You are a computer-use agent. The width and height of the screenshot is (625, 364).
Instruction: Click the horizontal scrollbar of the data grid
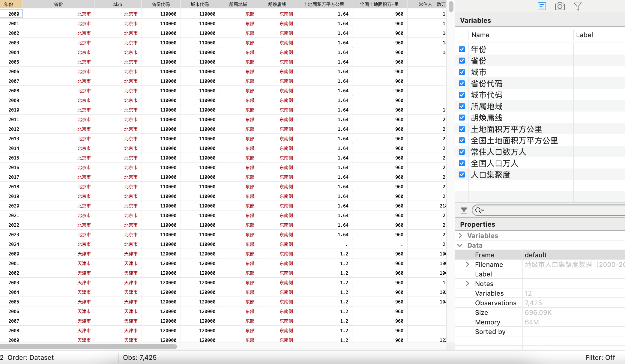(x=88, y=347)
